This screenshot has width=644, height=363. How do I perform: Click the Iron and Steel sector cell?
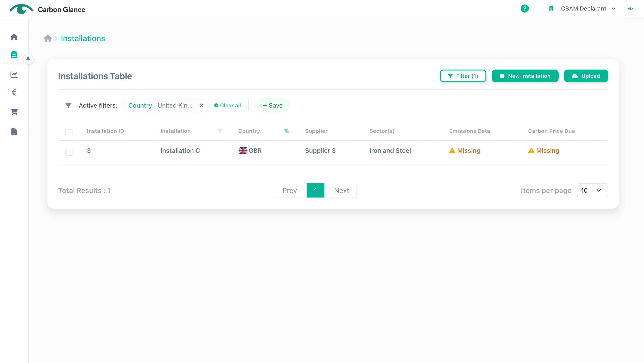coord(390,151)
